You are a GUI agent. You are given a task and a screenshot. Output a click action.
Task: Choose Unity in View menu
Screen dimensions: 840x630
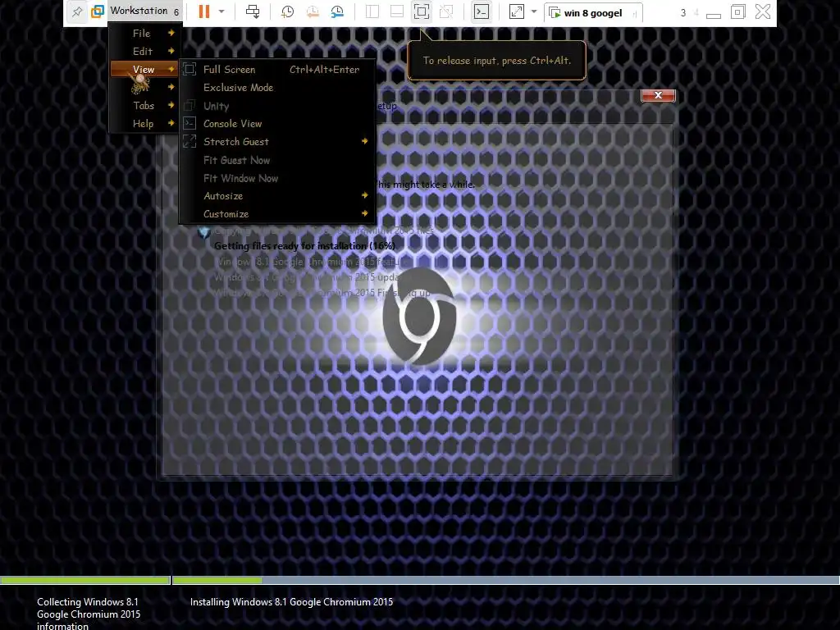coord(277,106)
